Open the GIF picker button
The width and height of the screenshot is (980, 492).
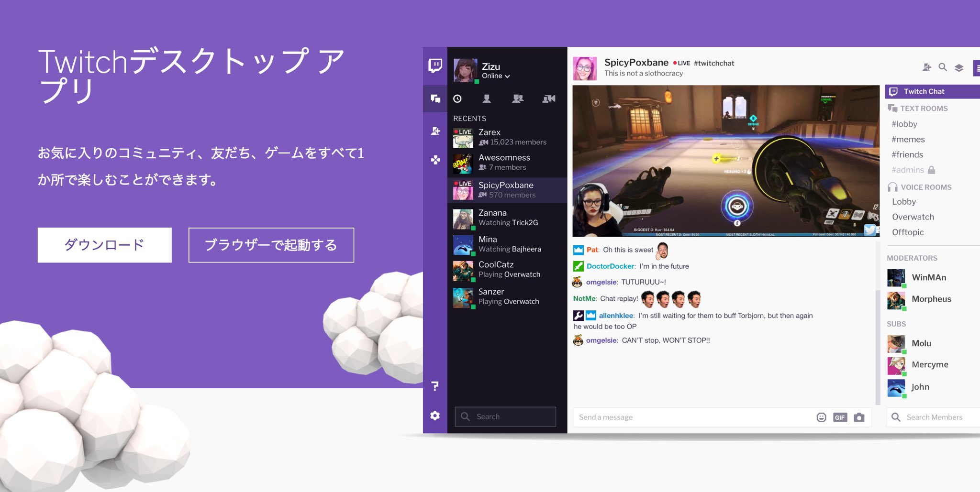pyautogui.click(x=840, y=417)
